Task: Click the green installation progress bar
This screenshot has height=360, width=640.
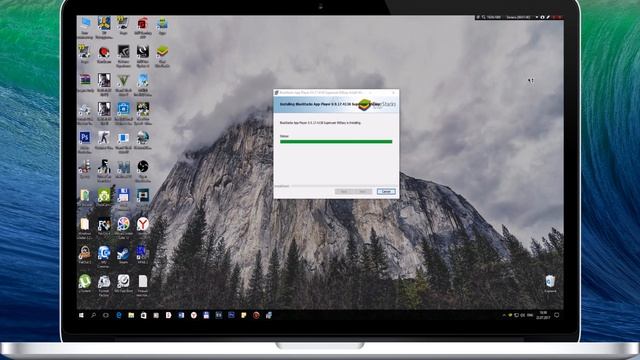Action: [336, 142]
